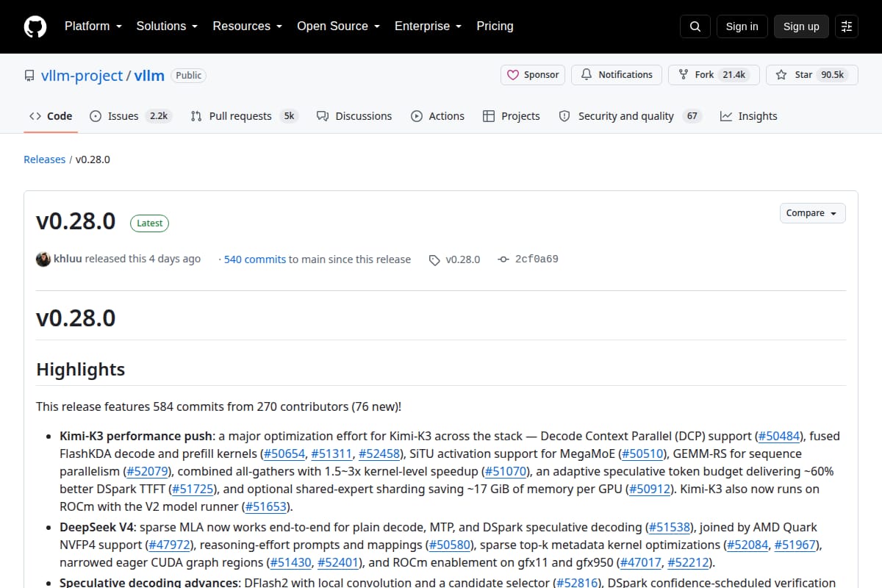Open the Insights tab

(x=748, y=116)
